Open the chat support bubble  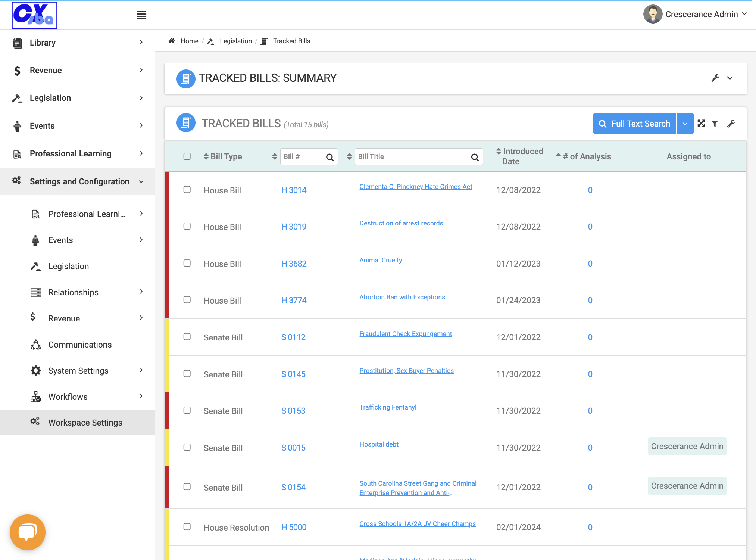coord(28,532)
